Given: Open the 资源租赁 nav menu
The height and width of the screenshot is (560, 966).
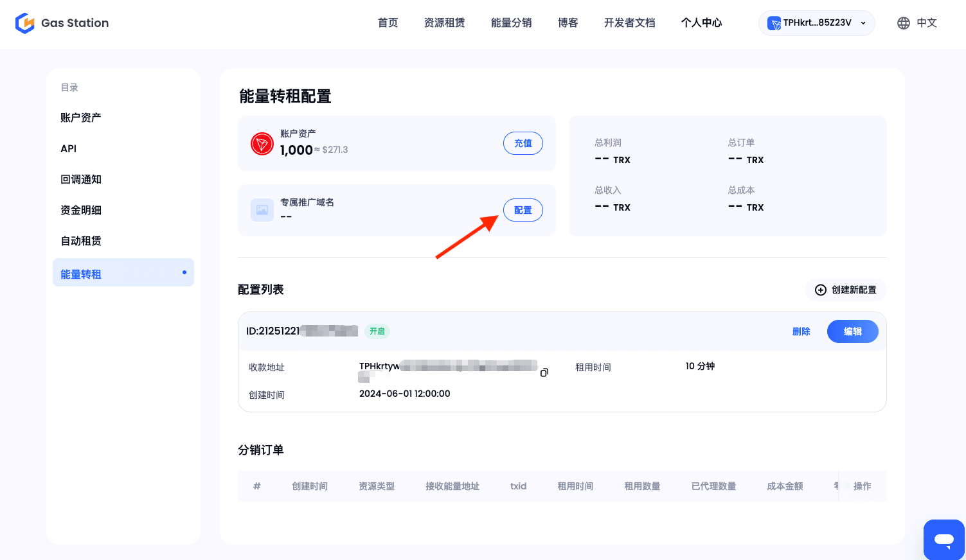Looking at the screenshot, I should point(444,23).
